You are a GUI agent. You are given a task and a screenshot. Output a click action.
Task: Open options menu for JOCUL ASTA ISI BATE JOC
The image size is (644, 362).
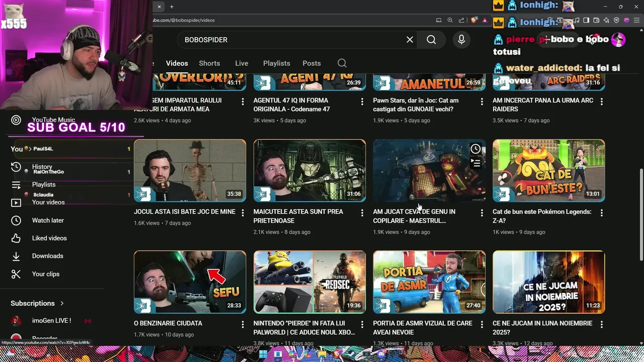[243, 213]
